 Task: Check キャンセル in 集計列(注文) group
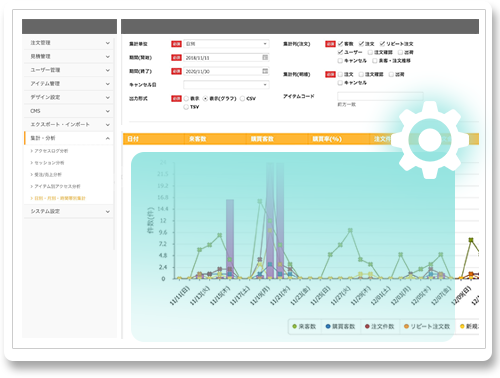pyautogui.click(x=340, y=61)
